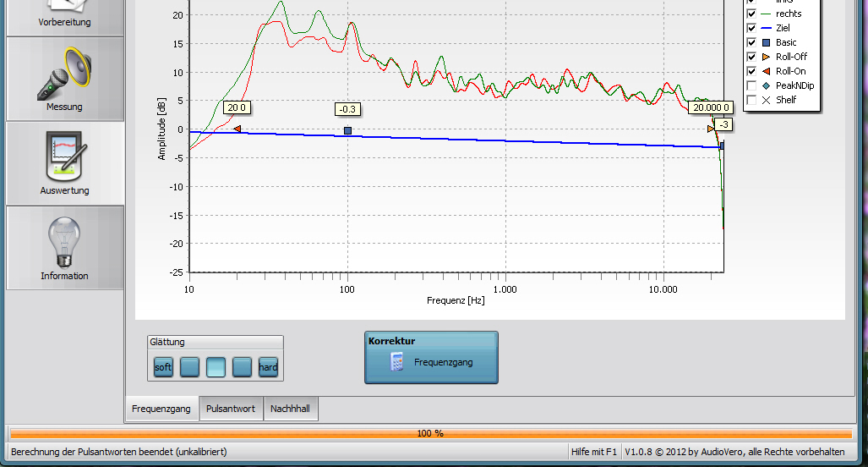Uncheck the rechts curve checkbox

coord(751,14)
